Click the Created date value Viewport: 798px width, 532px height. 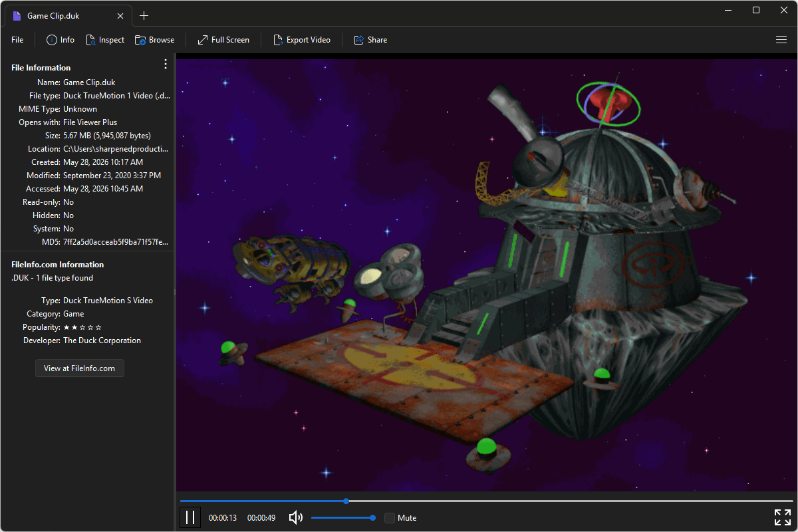(x=103, y=162)
